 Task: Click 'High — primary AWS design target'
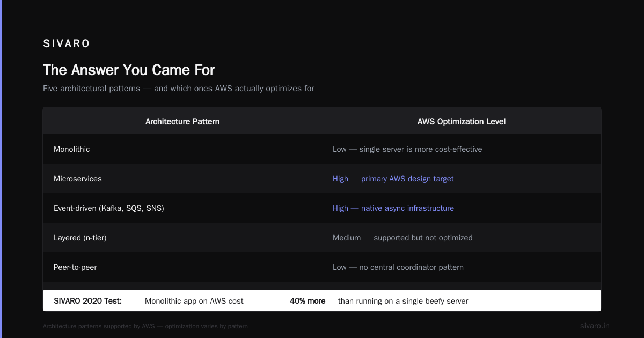point(393,179)
